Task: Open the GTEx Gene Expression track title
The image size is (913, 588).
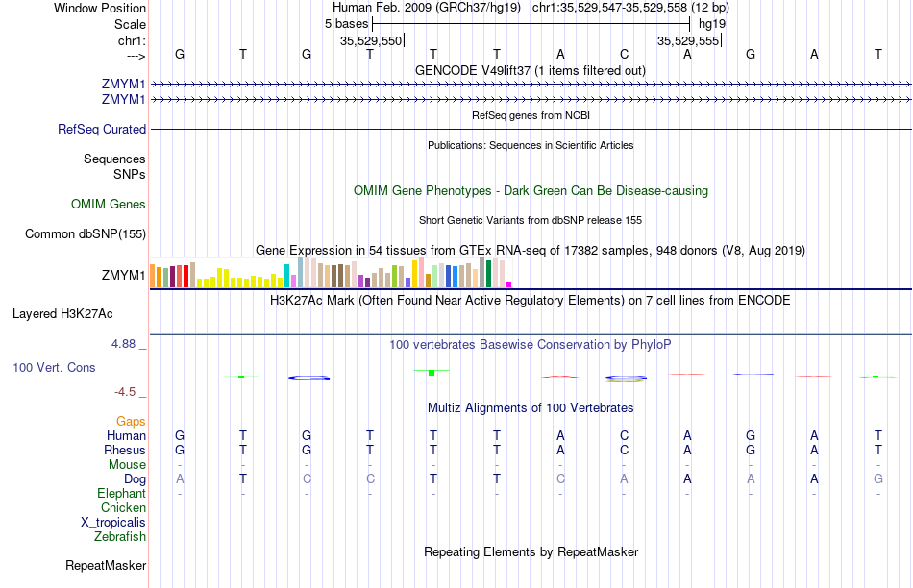Action: click(x=531, y=251)
